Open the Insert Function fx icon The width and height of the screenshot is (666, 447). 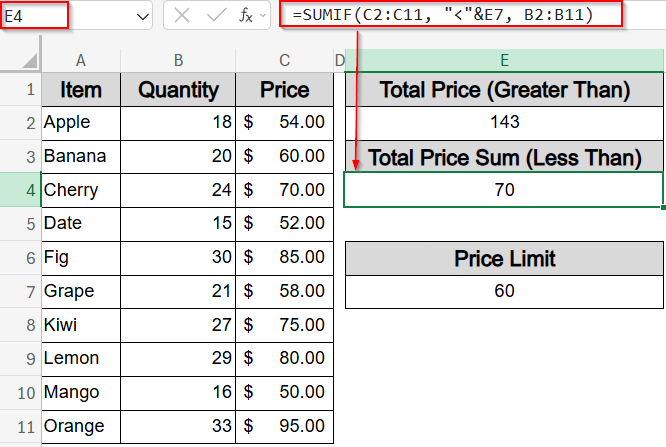246,16
